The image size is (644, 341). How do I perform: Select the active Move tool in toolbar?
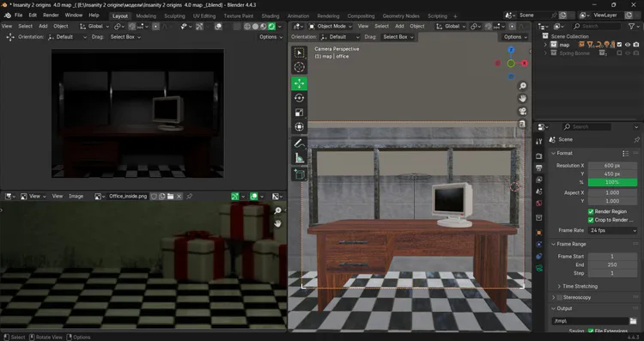[299, 84]
